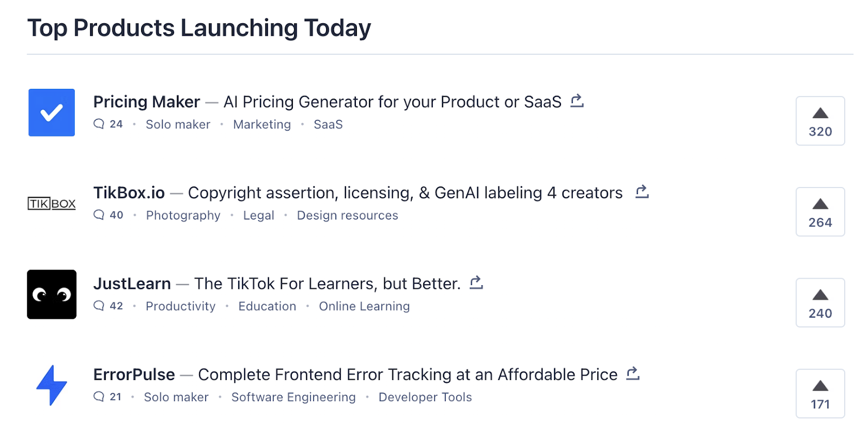
Task: Upvote ErrorPulse with 171 votes
Action: pyautogui.click(x=820, y=394)
